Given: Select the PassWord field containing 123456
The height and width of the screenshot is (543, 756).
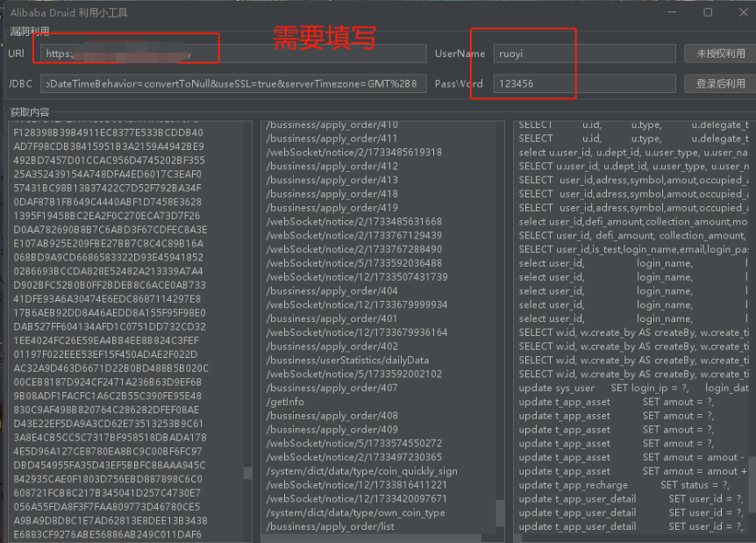Looking at the screenshot, I should [x=584, y=83].
